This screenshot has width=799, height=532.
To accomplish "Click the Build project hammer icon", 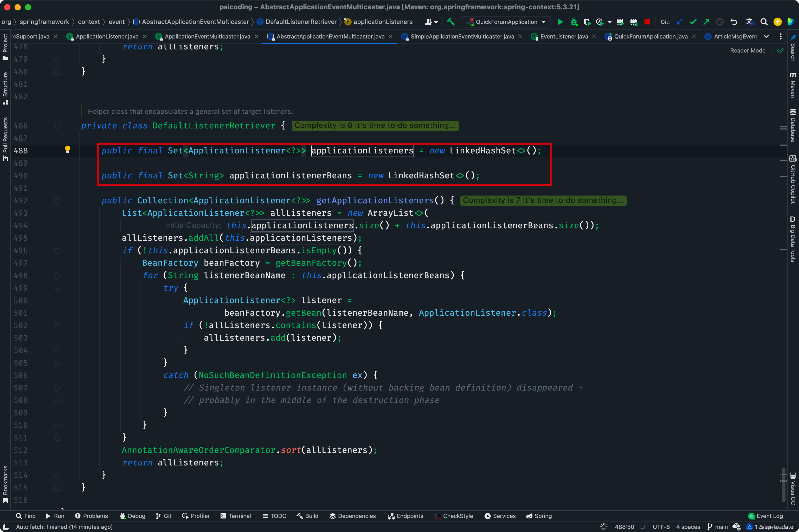I will [x=450, y=22].
